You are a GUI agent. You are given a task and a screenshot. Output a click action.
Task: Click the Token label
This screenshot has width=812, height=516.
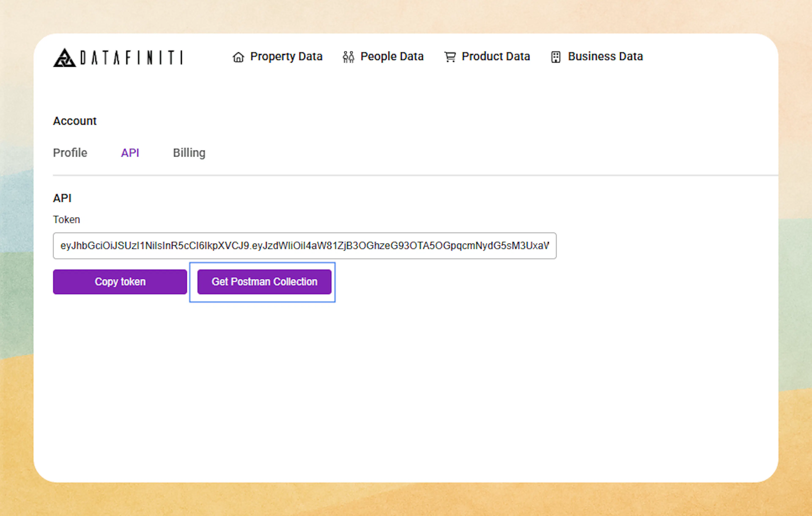[x=66, y=219]
